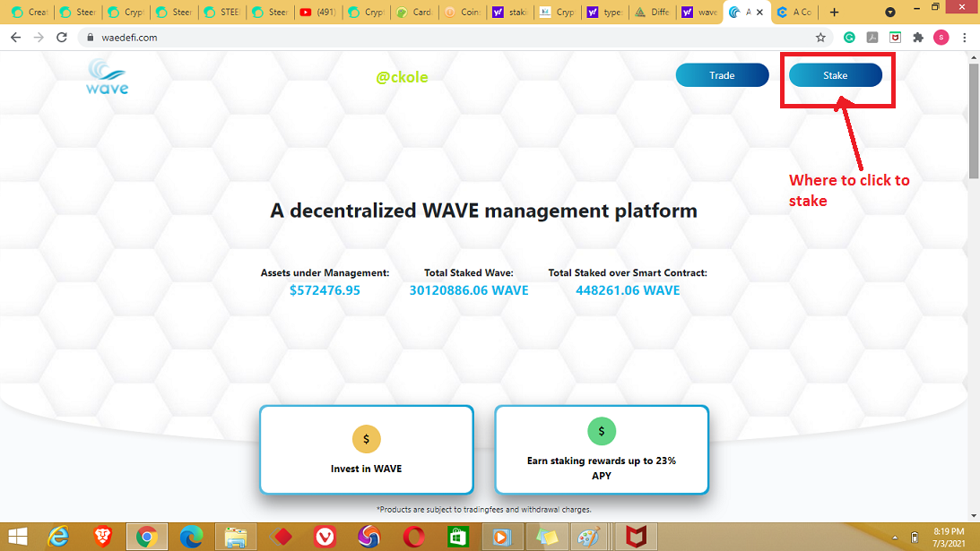
Task: Click the 448261.06 WAVE smart contract value
Action: coord(628,290)
